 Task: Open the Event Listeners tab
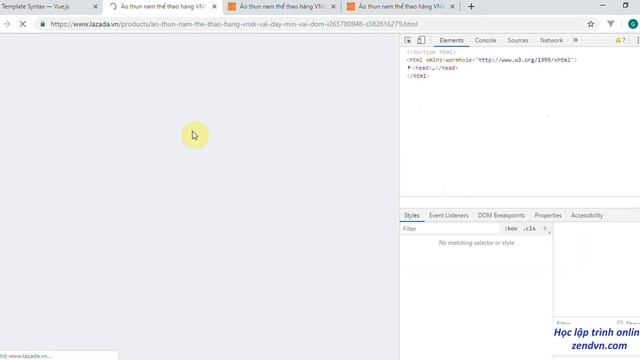[448, 216]
